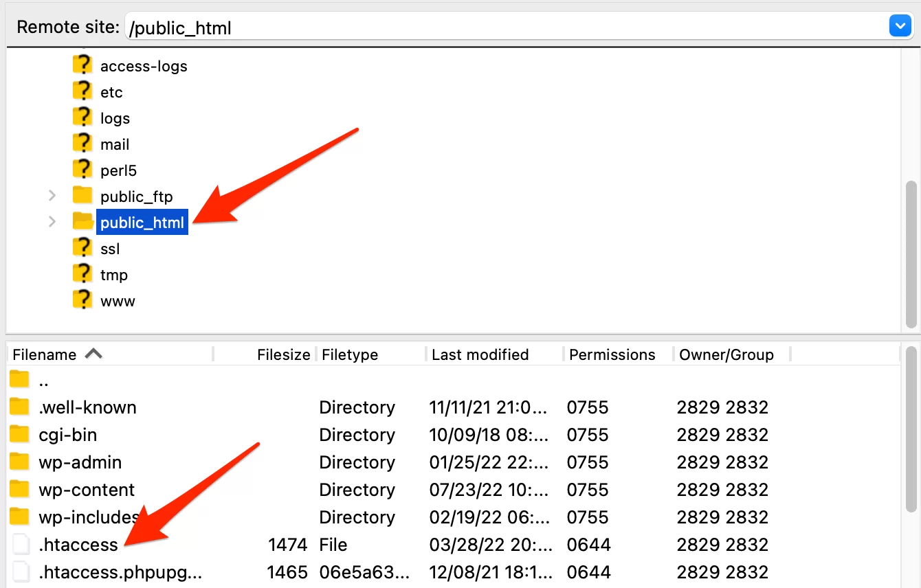Click the .well-known folder icon
The width and height of the screenshot is (921, 588).
[x=20, y=407]
